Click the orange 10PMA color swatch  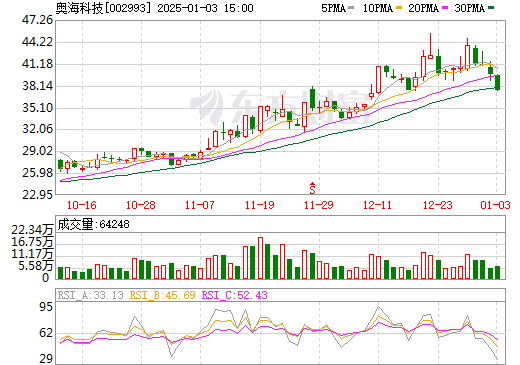399,8
